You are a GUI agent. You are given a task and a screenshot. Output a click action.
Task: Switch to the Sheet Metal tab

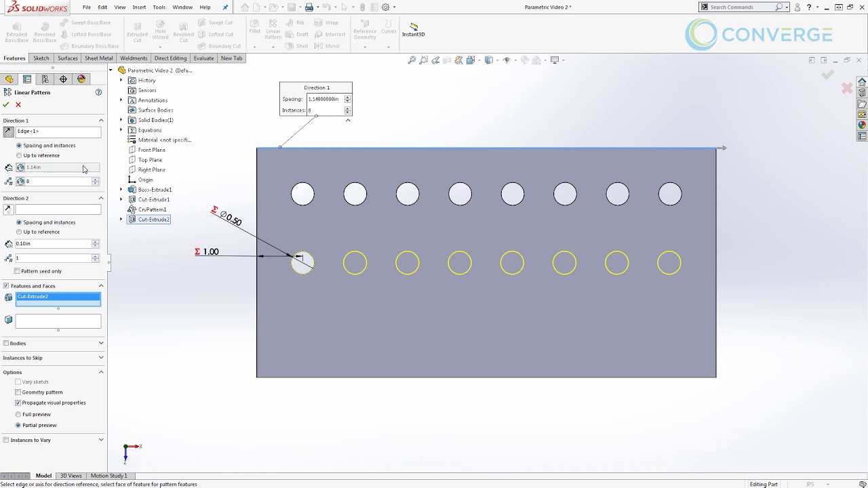pyautogui.click(x=99, y=58)
